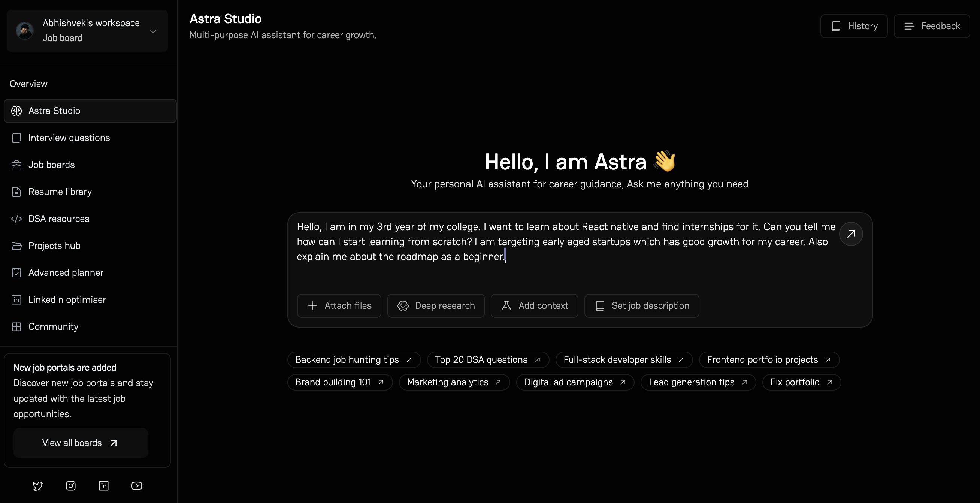Open the YouTube social icon
Screen dimensions: 980x503
[x=137, y=486]
